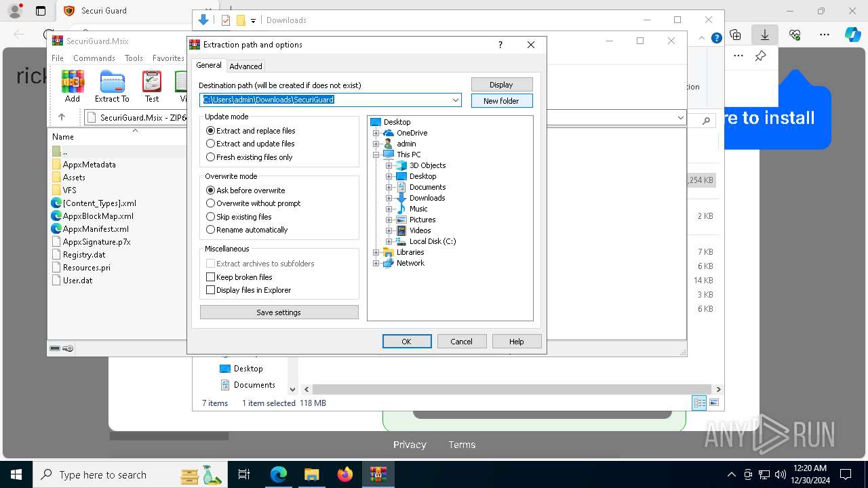868x488 pixels.
Task: Expand the Local Disk (C:) node
Action: [x=389, y=241]
